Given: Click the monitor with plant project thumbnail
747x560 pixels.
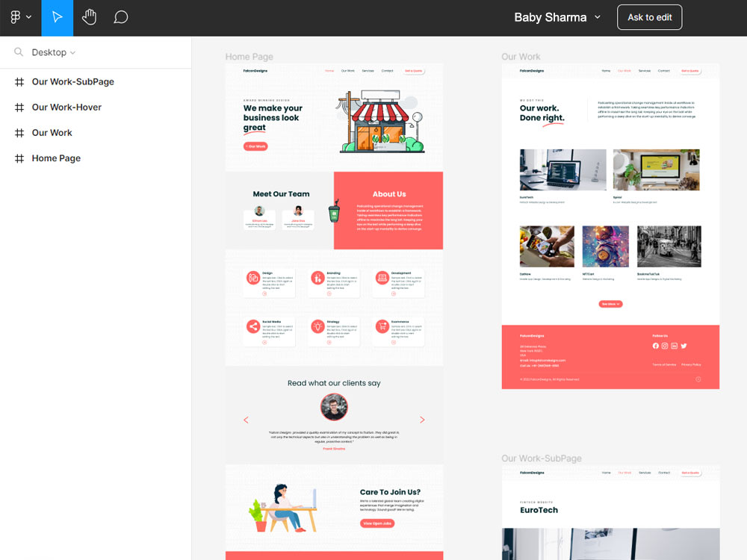Looking at the screenshot, I should 657,170.
